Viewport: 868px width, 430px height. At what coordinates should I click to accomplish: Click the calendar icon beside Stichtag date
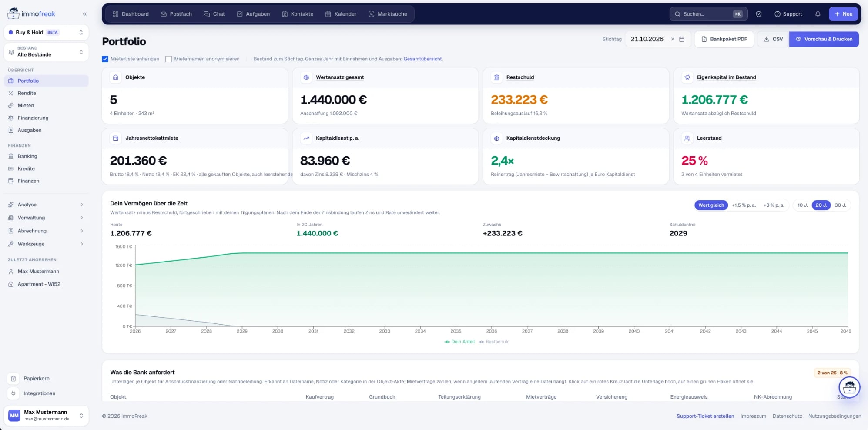(682, 39)
